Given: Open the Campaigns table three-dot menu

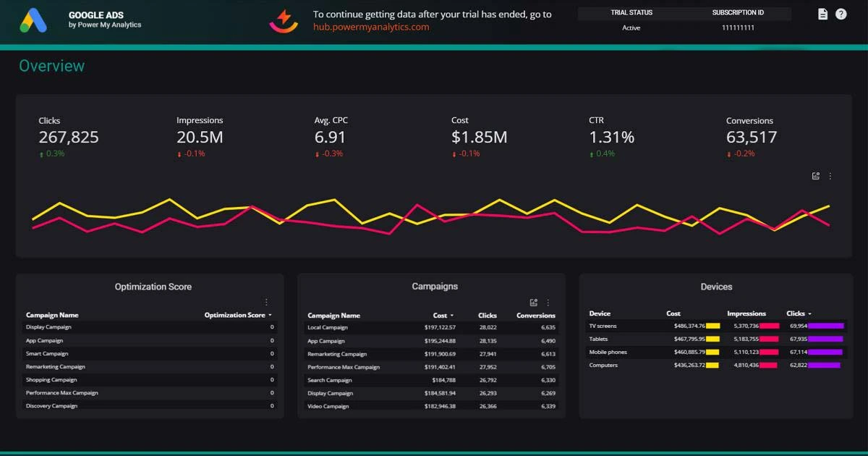Looking at the screenshot, I should (x=548, y=303).
